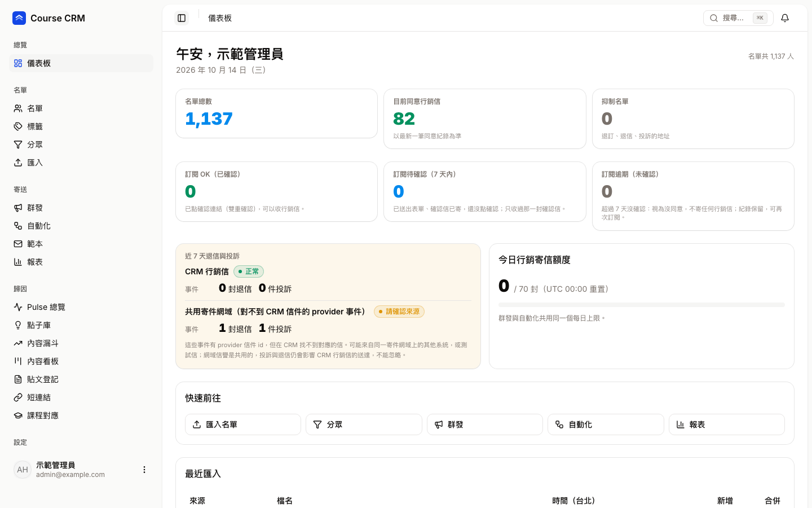Screen dimensions: 812x508
Task: Click the search field in header
Action: 738,18
